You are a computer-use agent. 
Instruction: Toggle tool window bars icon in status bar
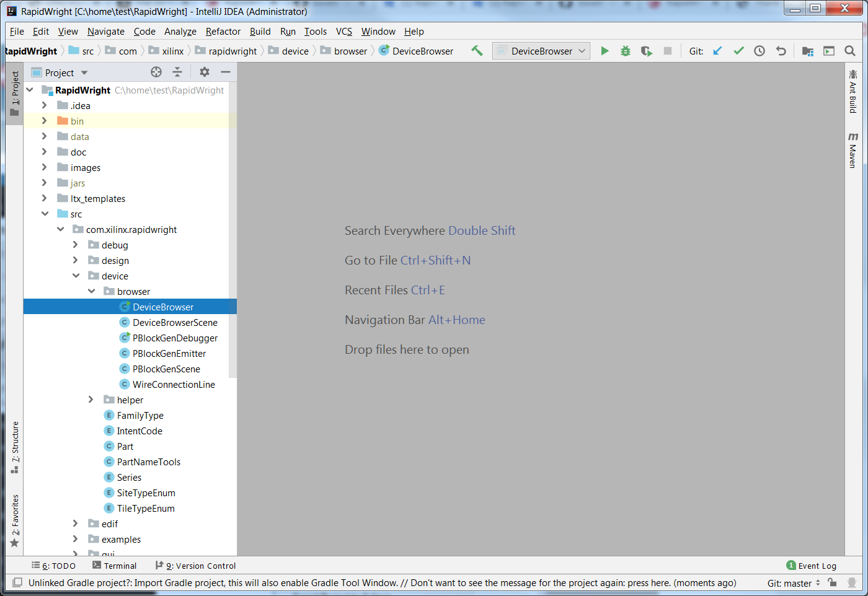pyautogui.click(x=17, y=582)
